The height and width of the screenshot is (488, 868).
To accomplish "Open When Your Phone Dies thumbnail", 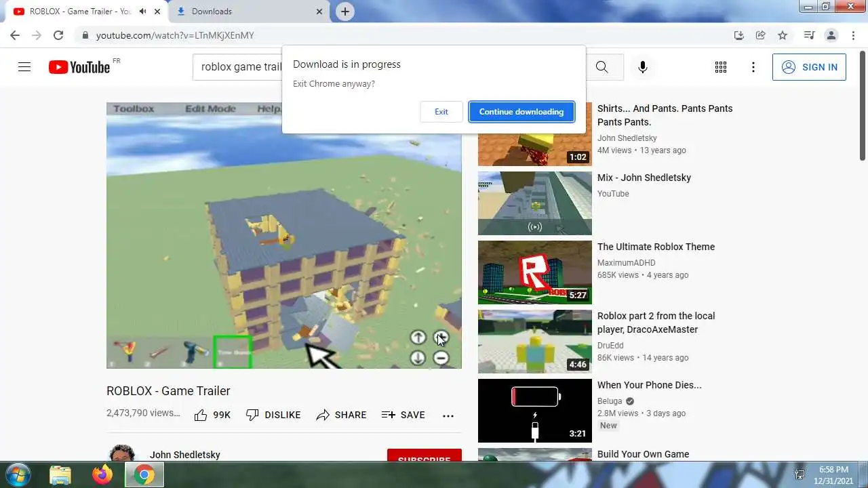I will point(535,411).
